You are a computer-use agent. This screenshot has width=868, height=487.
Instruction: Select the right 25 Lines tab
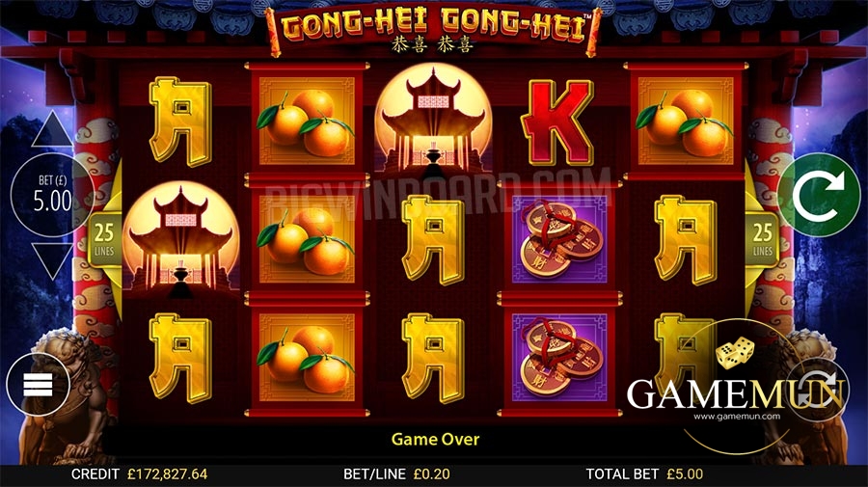763,239
